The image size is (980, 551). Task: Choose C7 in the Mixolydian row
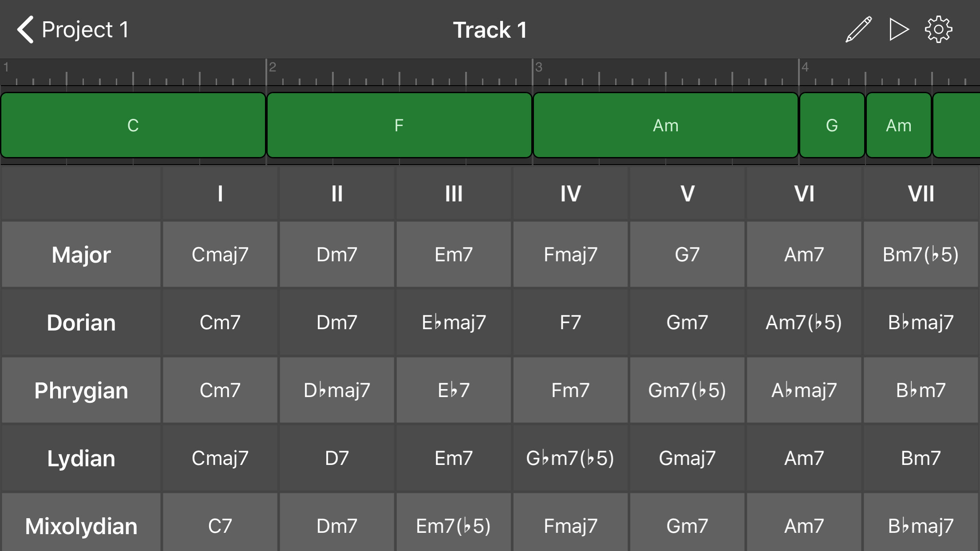pos(220,526)
